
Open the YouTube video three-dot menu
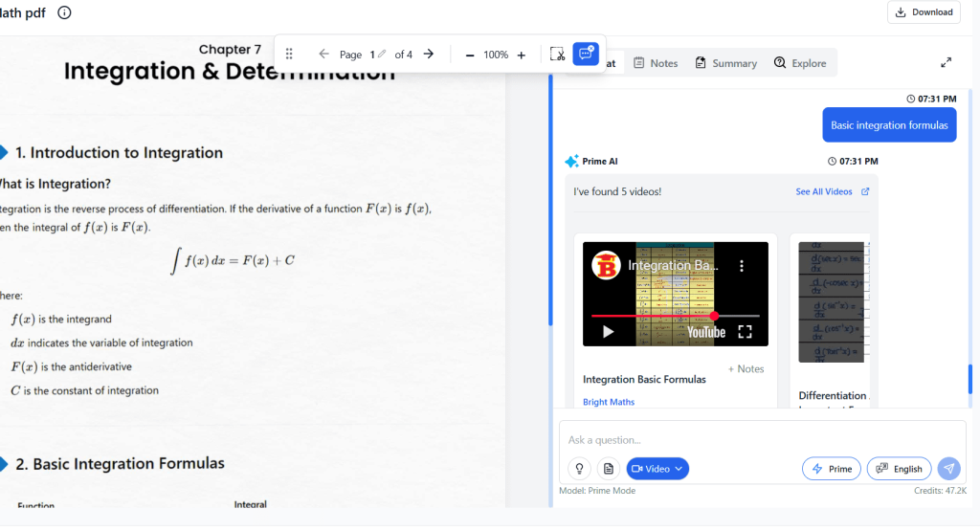pos(741,266)
